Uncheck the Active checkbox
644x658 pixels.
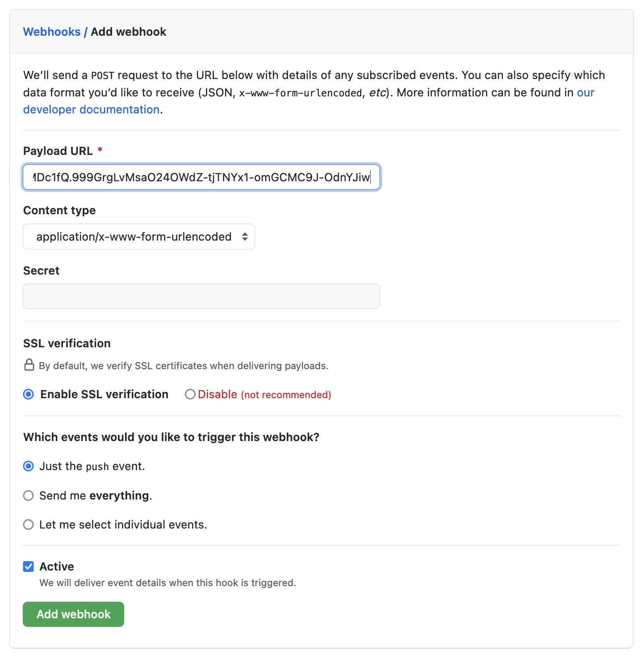[x=29, y=566]
